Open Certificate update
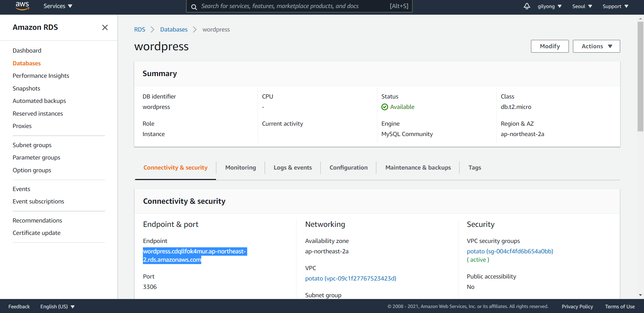Image resolution: width=644 pixels, height=313 pixels. pyautogui.click(x=37, y=233)
